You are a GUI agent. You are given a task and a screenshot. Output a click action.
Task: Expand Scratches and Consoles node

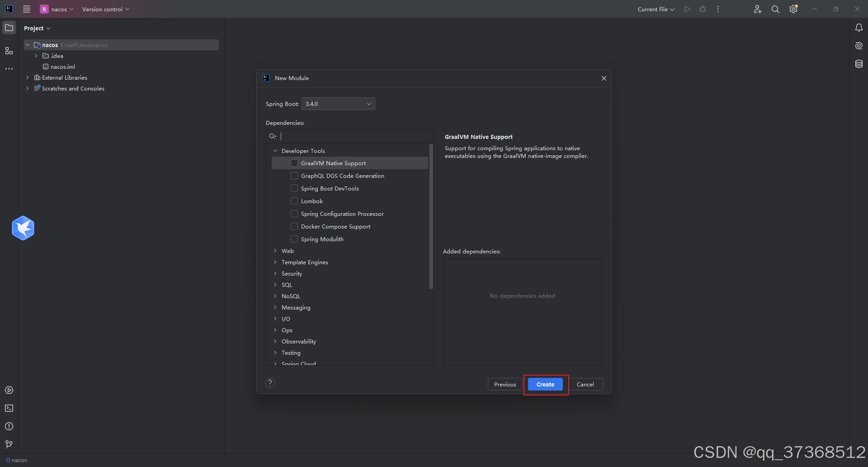28,88
